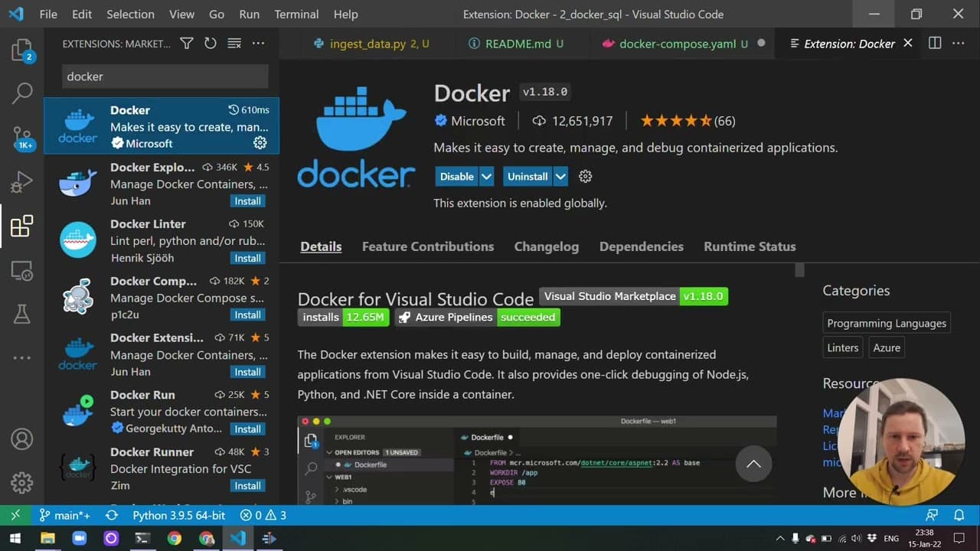Open the Explorer view in activity bar

(x=21, y=51)
